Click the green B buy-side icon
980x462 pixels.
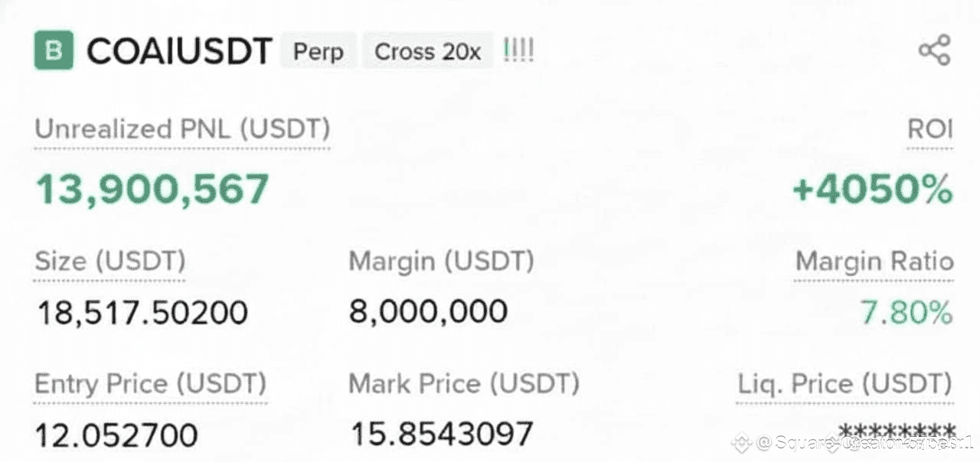tap(54, 50)
